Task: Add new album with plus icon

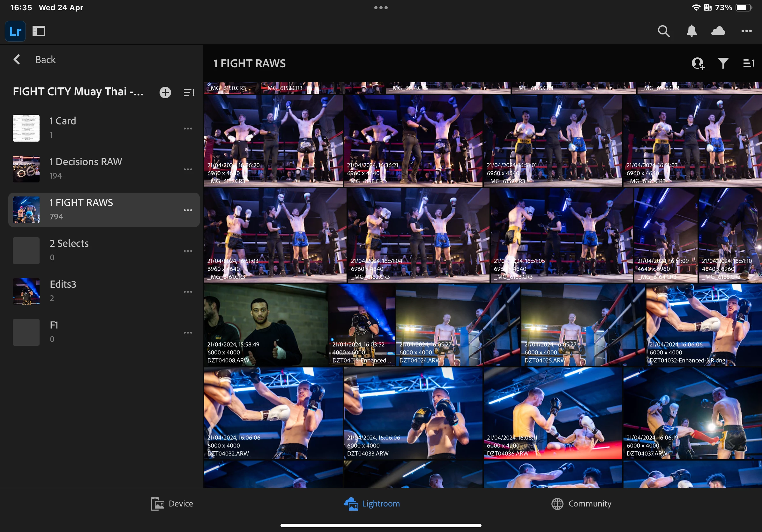Action: pos(165,92)
